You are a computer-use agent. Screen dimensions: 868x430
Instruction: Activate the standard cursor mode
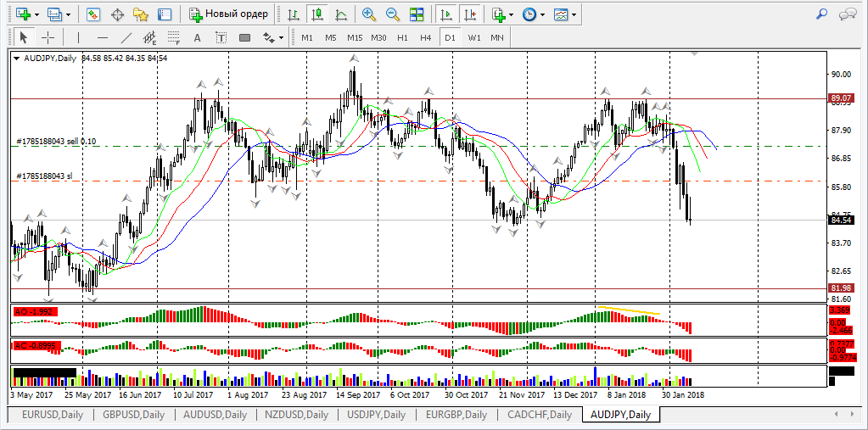23,37
